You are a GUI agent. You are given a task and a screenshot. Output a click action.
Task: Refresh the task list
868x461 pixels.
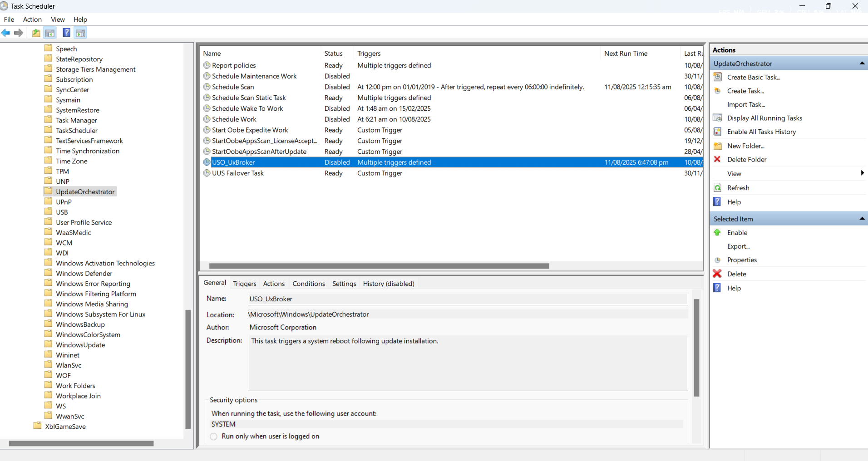click(737, 187)
